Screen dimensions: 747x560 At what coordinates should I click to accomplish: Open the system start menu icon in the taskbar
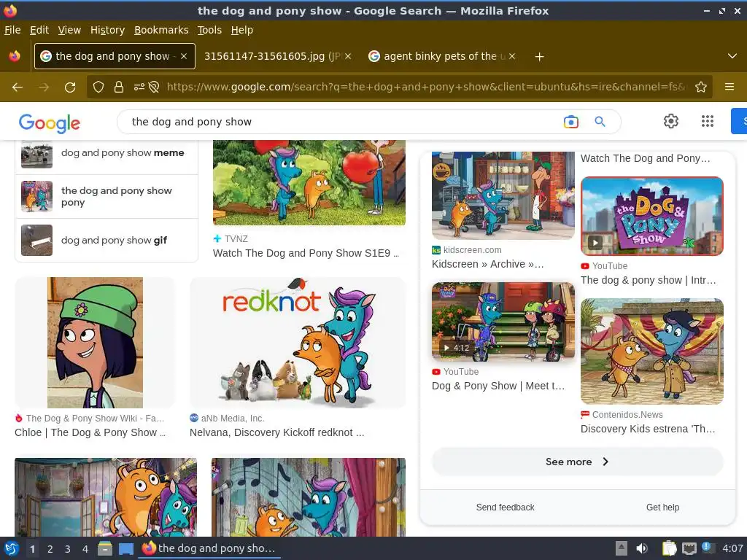tap(11, 548)
